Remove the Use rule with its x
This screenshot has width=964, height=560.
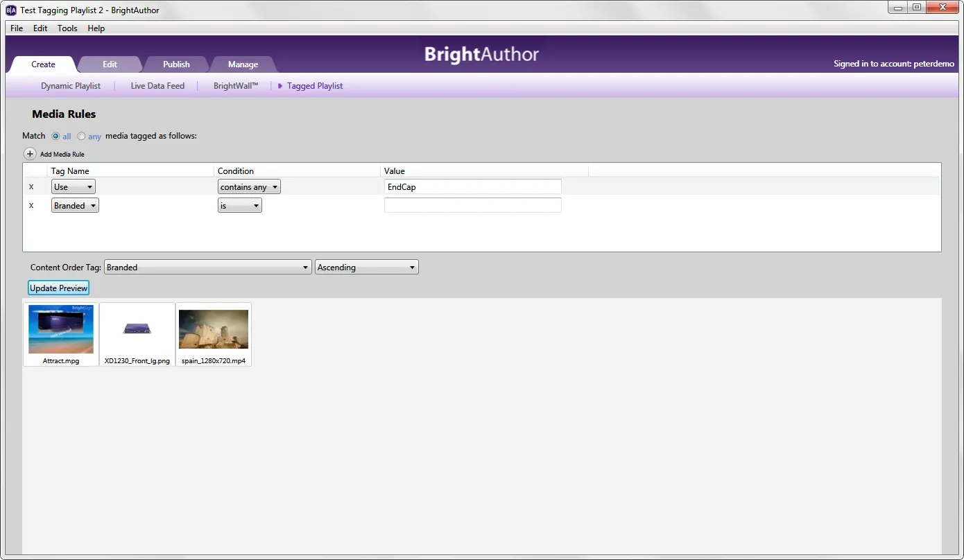click(x=31, y=186)
